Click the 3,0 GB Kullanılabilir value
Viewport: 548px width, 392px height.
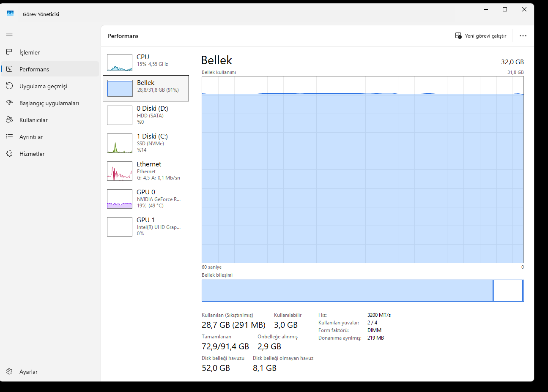[286, 325]
